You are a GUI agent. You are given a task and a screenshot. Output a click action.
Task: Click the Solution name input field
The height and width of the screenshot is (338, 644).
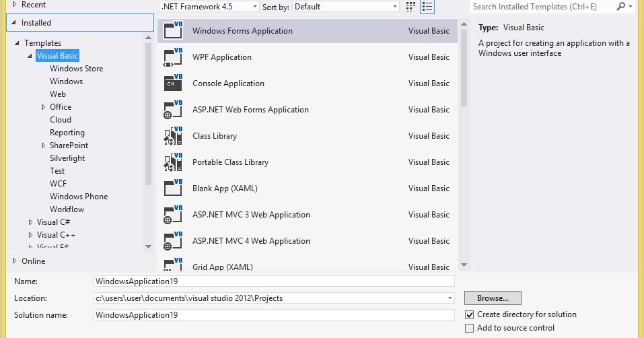(274, 315)
